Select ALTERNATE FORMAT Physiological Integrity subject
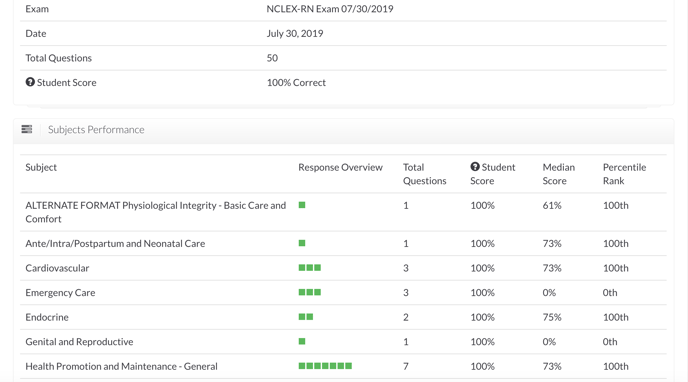 [155, 212]
